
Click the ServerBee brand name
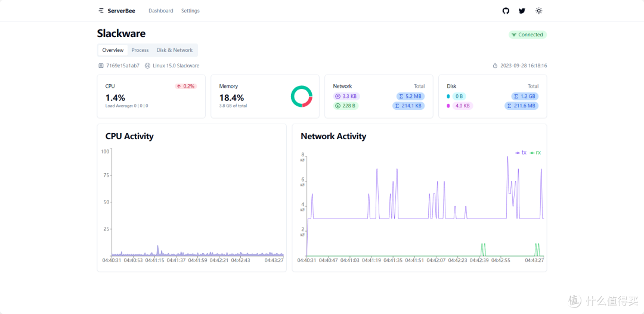point(121,11)
